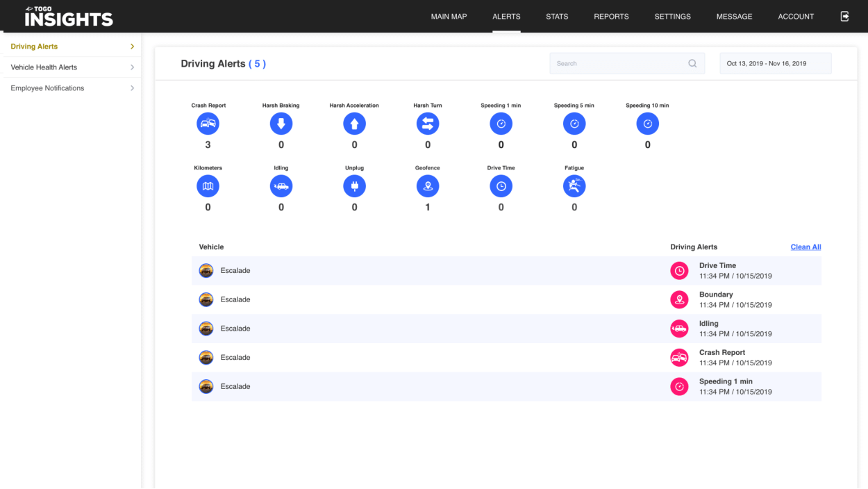Click the search magnifier icon

(x=692, y=63)
